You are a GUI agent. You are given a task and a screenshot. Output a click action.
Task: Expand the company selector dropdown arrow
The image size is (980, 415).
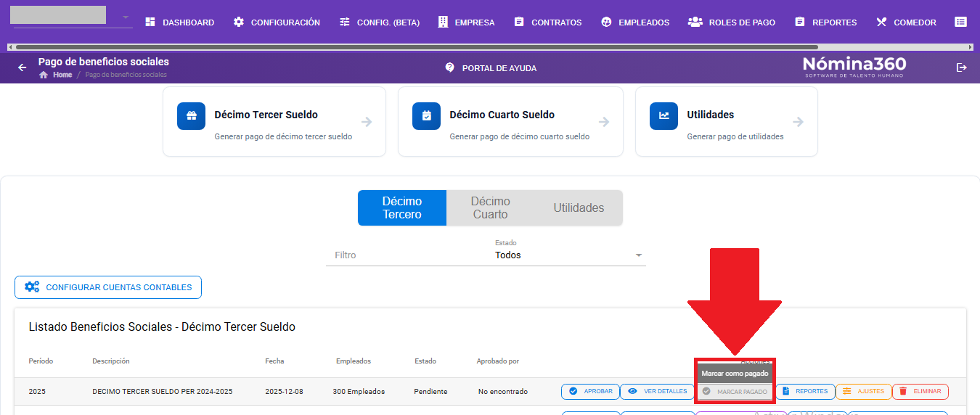[126, 17]
